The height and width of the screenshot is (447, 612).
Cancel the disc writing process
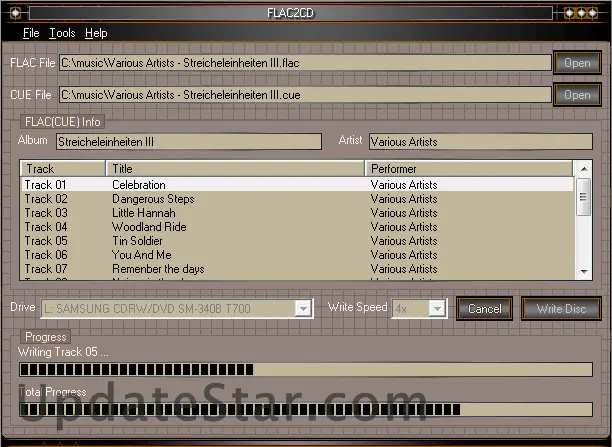484,308
